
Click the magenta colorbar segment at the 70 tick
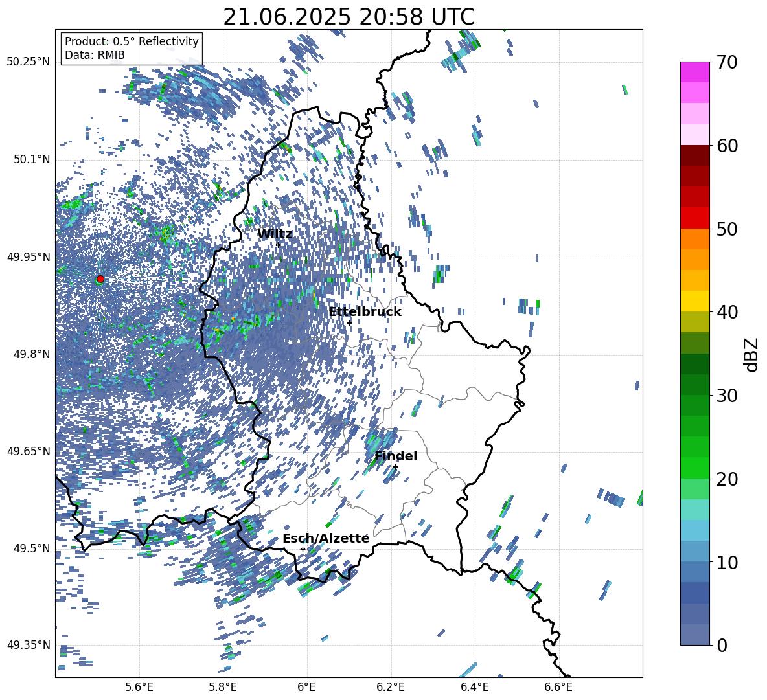tap(694, 72)
